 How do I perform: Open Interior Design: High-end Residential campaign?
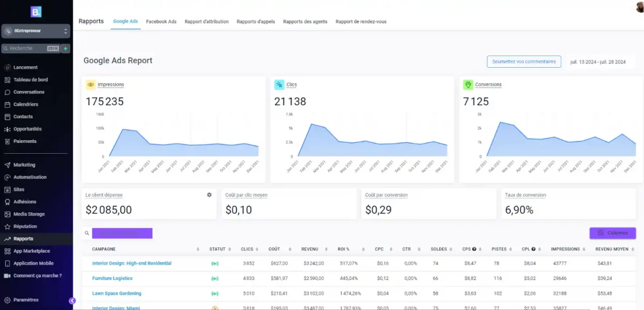(132, 263)
